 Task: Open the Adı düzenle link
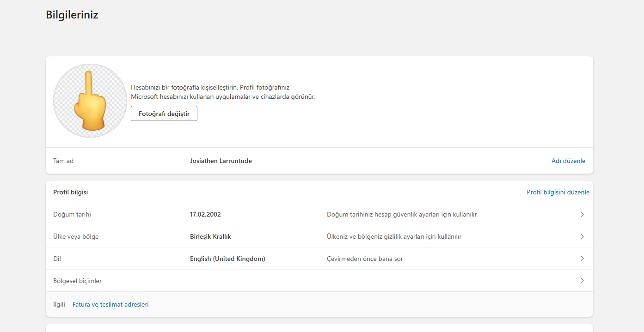[x=568, y=161]
